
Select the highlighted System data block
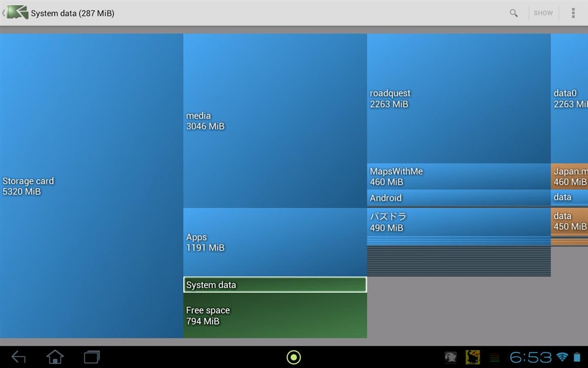pos(275,285)
